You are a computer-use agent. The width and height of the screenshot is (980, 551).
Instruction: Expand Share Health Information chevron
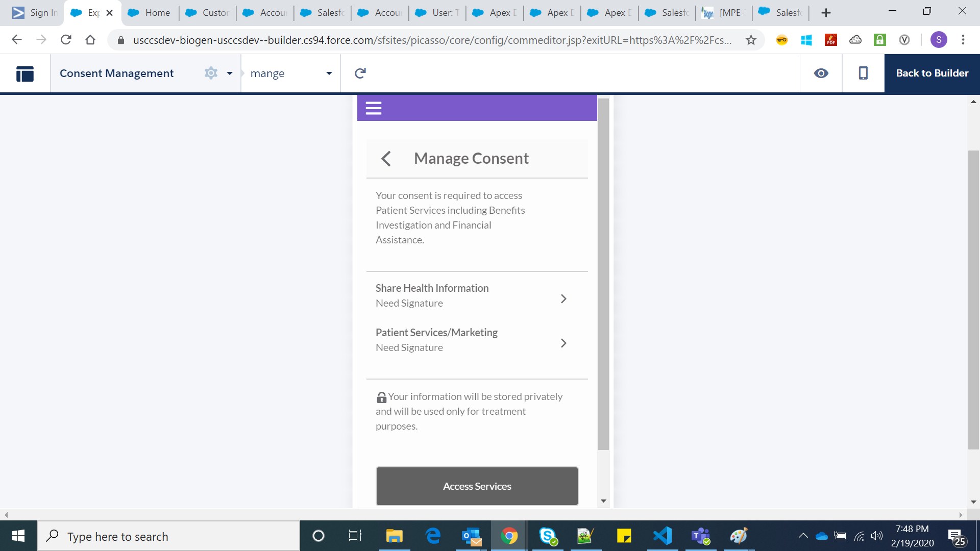563,298
